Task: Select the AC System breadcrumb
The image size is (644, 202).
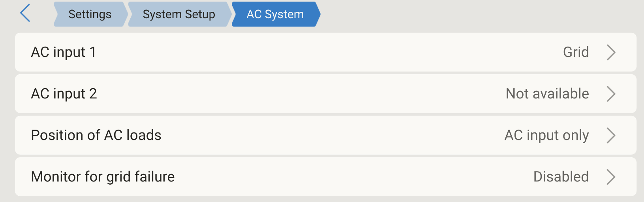Action: click(x=276, y=14)
